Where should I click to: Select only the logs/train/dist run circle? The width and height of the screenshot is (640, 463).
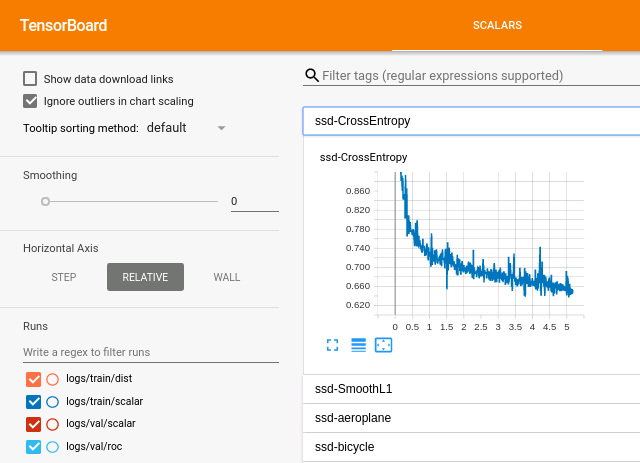[x=53, y=379]
